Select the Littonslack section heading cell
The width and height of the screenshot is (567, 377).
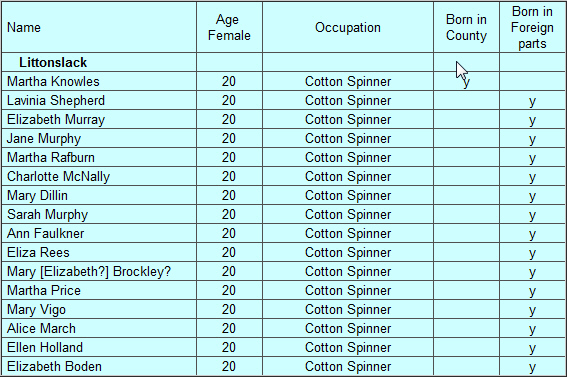99,62
